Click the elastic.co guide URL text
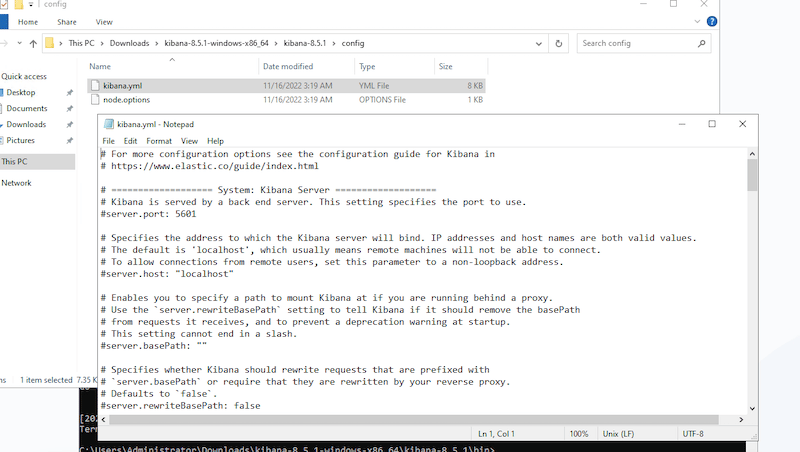This screenshot has height=452, width=800. click(215, 166)
